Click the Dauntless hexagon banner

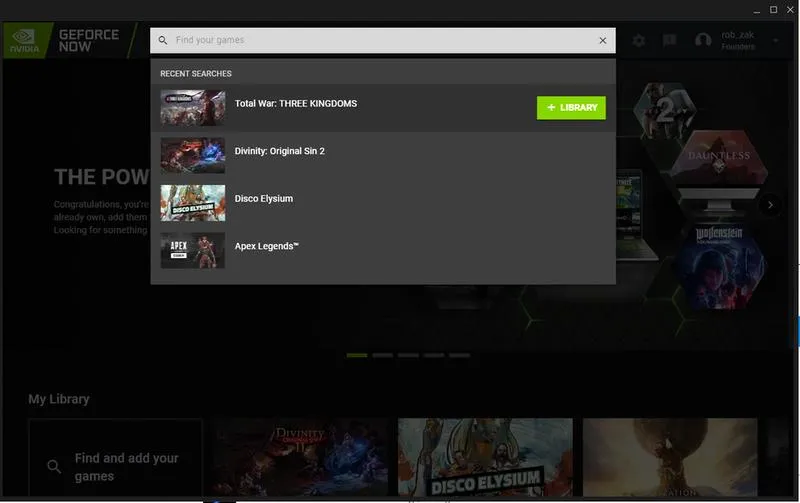[x=719, y=156]
